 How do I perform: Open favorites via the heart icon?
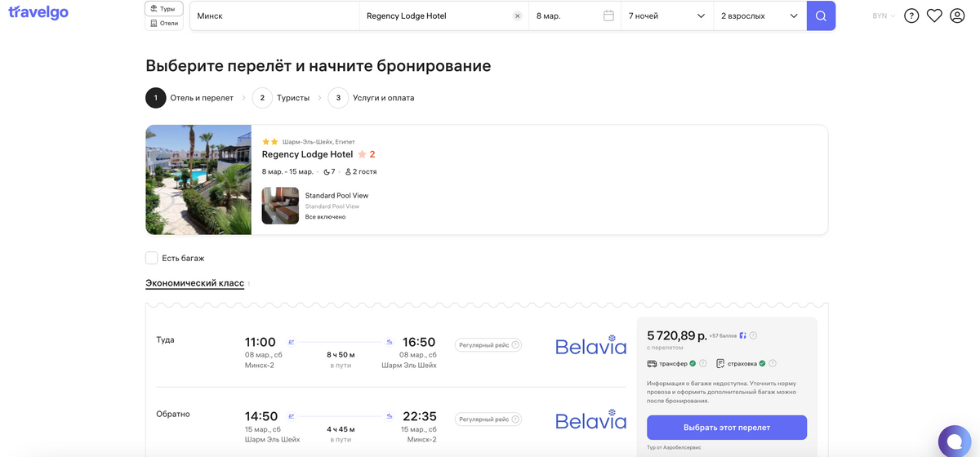point(934,16)
